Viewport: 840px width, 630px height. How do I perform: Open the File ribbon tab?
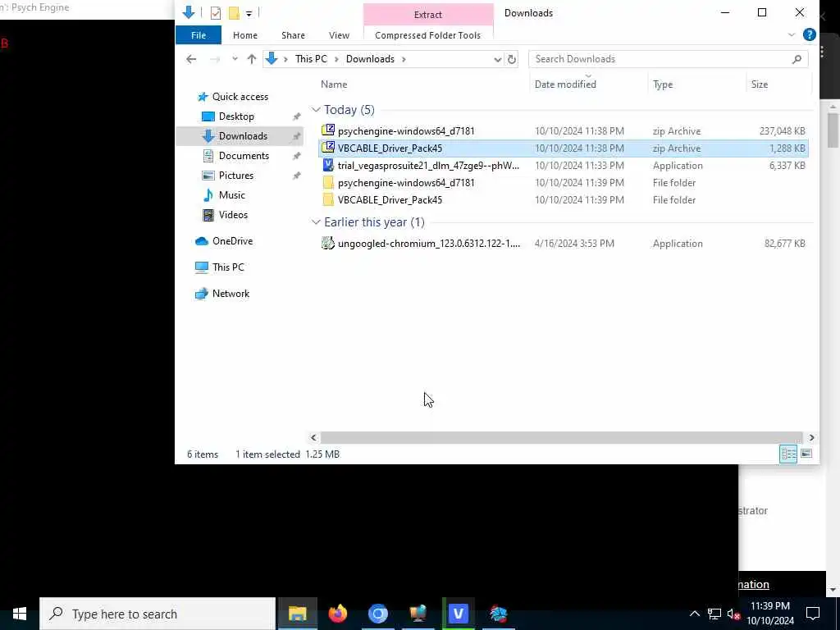coord(199,35)
